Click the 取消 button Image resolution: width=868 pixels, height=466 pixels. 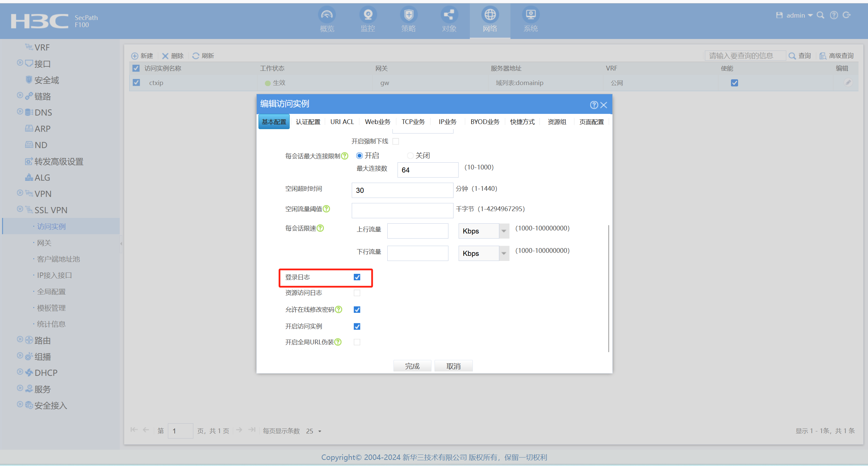[453, 366]
